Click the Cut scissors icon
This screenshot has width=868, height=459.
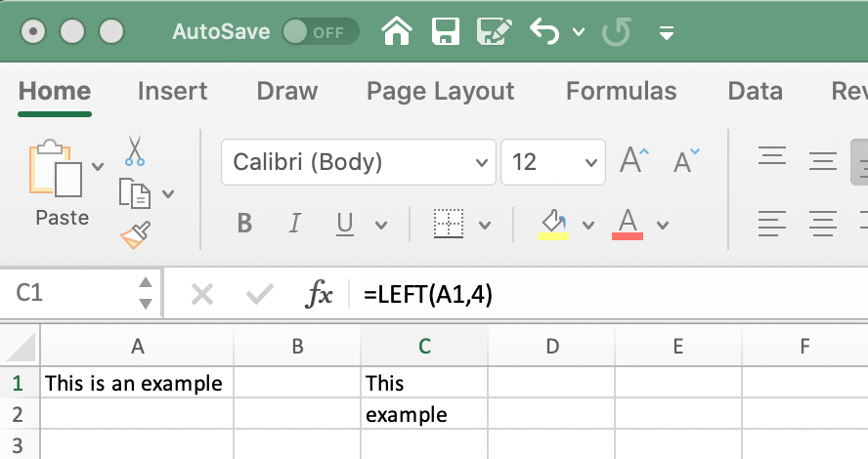tap(135, 150)
